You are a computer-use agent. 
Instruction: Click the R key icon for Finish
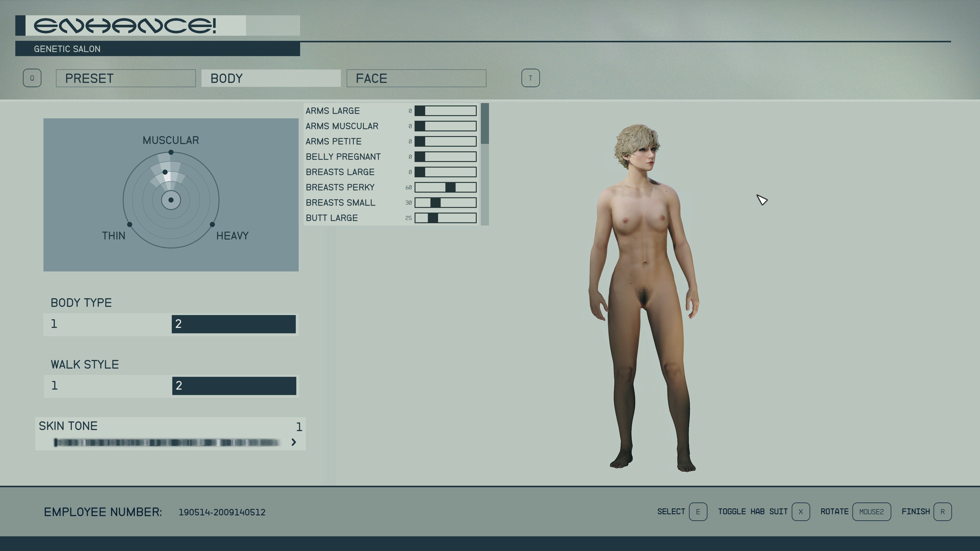942,511
